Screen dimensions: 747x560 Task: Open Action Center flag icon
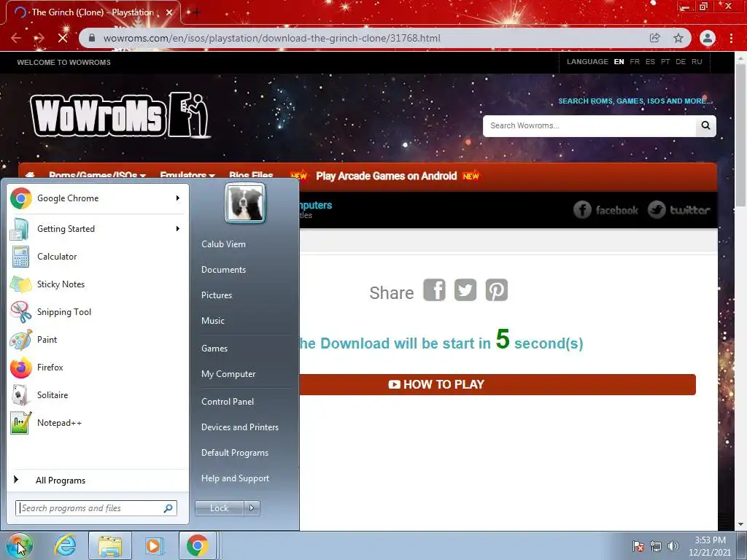[638, 546]
